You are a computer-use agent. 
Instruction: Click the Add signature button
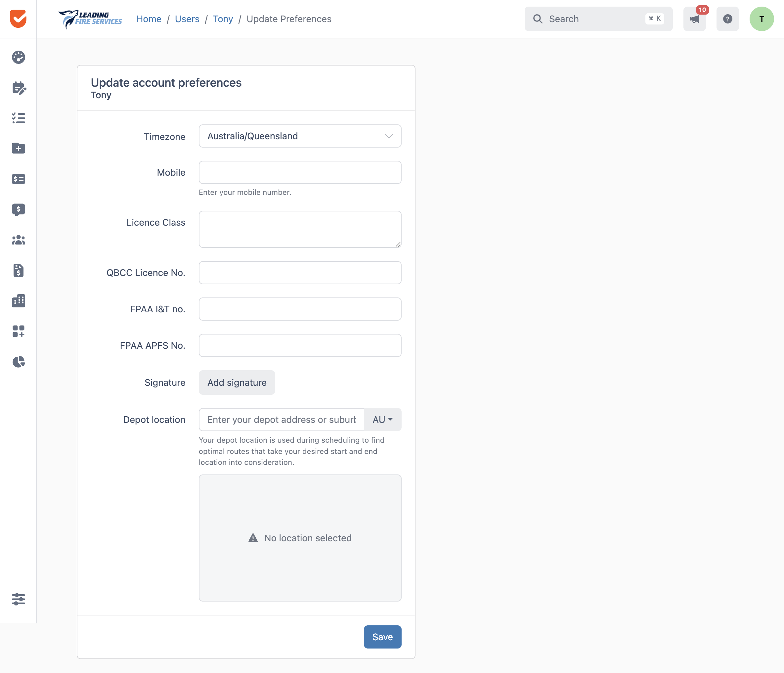[x=237, y=383]
